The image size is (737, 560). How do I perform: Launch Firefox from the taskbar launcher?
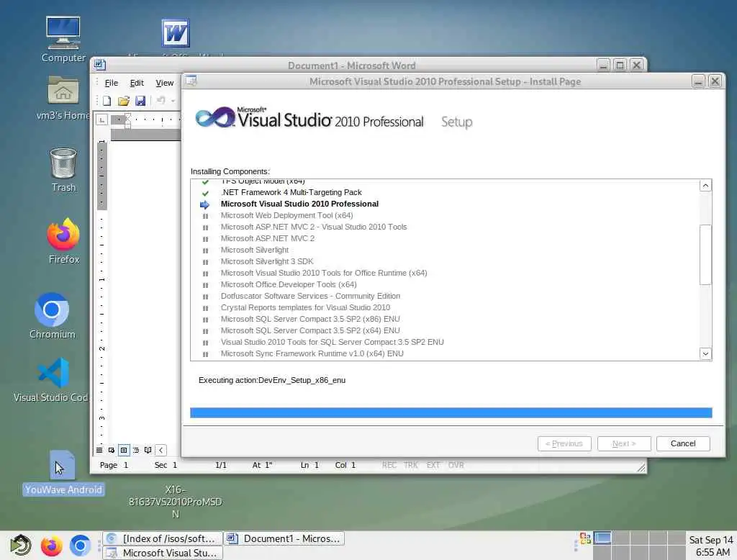coord(51,546)
